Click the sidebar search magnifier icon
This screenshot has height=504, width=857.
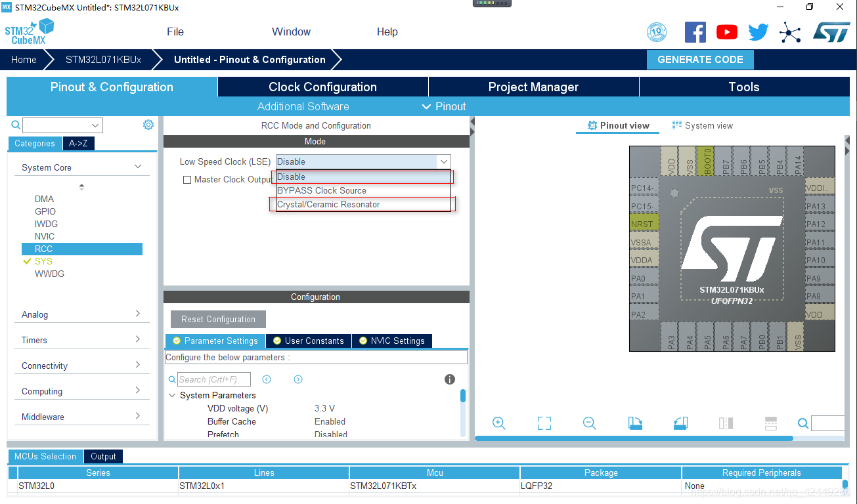click(16, 125)
